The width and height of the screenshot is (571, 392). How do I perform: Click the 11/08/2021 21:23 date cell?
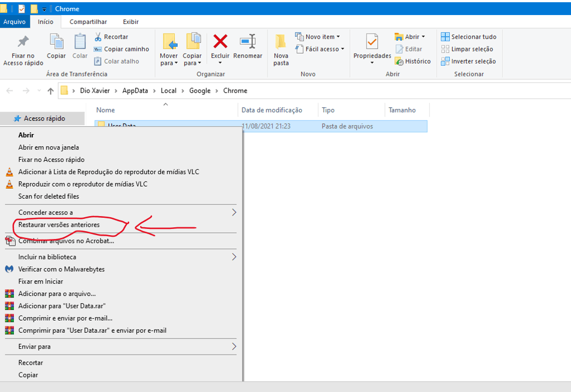(266, 126)
